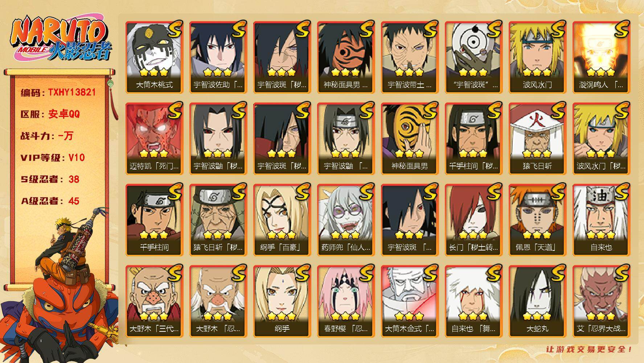Select the 纲手「百豪」ninja card
Image resolution: width=644 pixels, height=363 pixels.
coord(282,220)
